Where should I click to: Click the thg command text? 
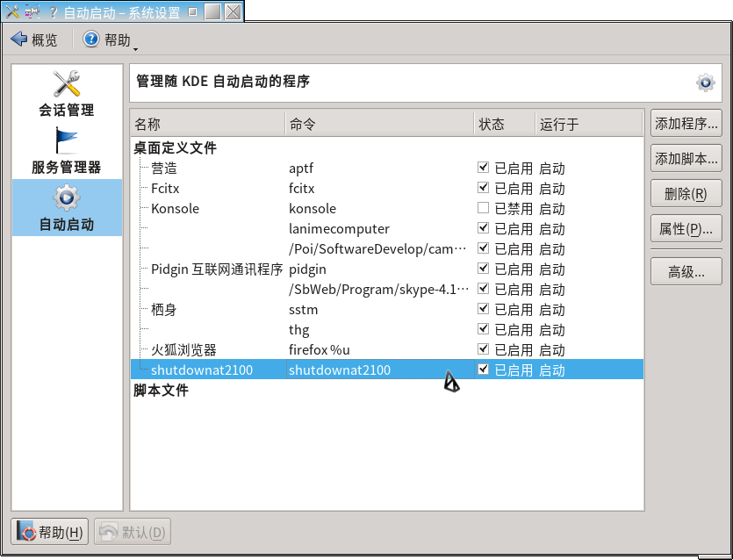tap(298, 330)
